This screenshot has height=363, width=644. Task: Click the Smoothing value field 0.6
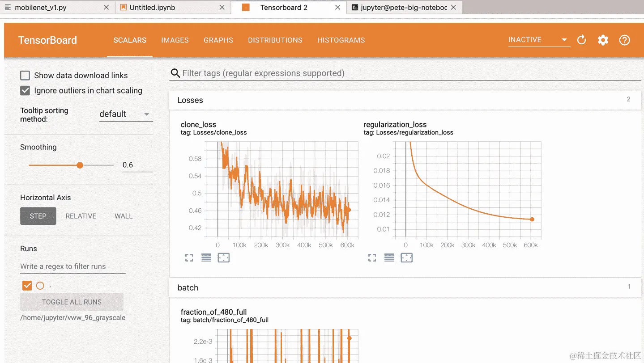pyautogui.click(x=137, y=165)
